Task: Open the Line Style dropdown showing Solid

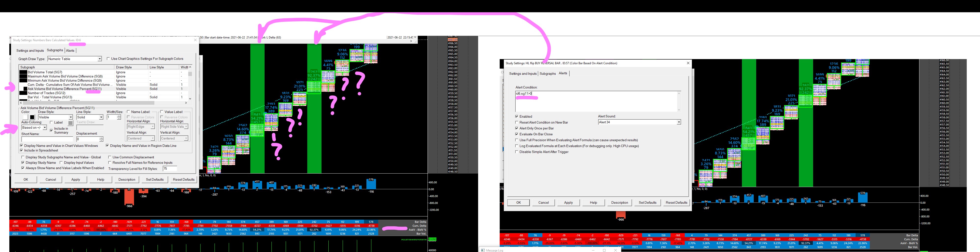Action: (x=90, y=117)
